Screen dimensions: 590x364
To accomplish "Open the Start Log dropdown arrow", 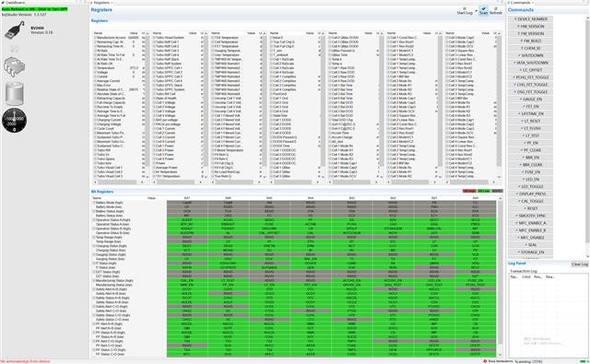I will (x=476, y=11).
